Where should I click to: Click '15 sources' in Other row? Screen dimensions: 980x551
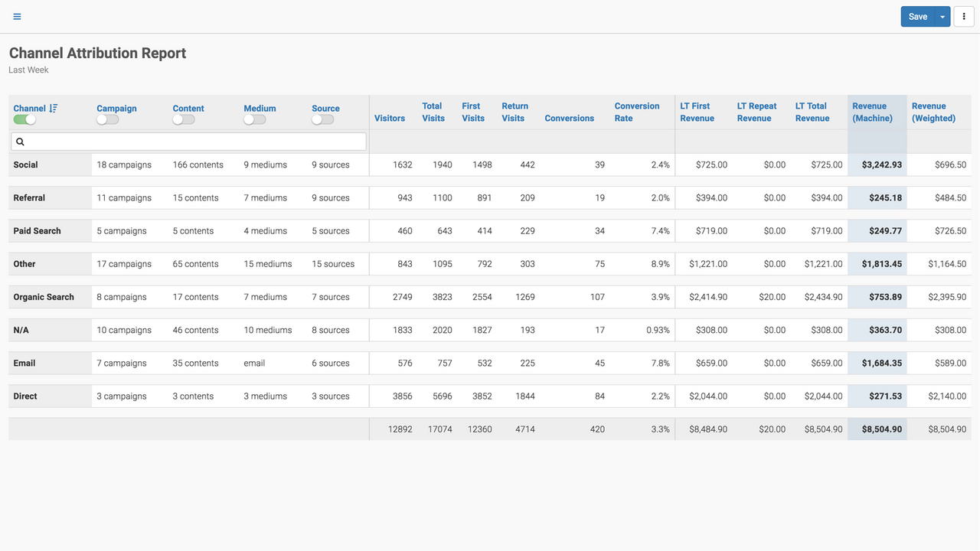coord(333,264)
